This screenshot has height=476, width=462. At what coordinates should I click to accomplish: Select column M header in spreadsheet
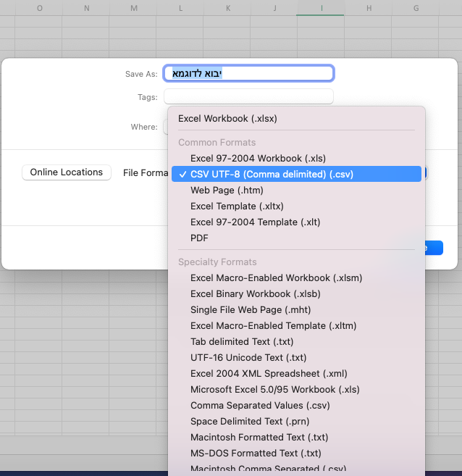(133, 8)
